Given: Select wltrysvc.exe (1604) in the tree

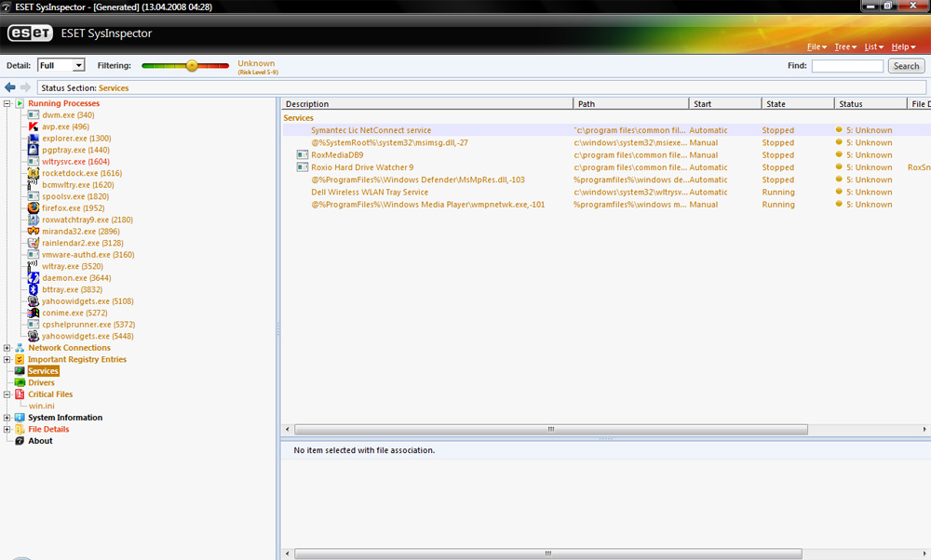Looking at the screenshot, I should pyautogui.click(x=75, y=161).
